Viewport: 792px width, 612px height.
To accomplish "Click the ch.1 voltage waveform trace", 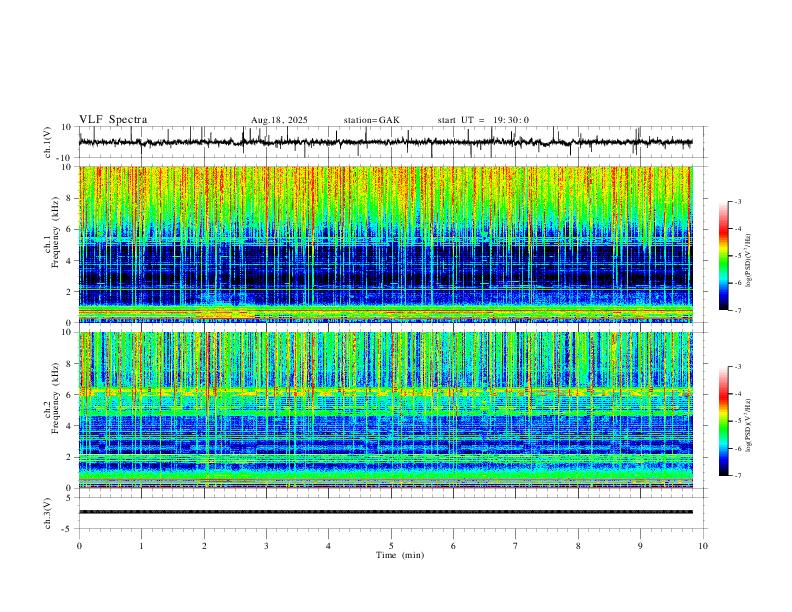I will coord(385,142).
